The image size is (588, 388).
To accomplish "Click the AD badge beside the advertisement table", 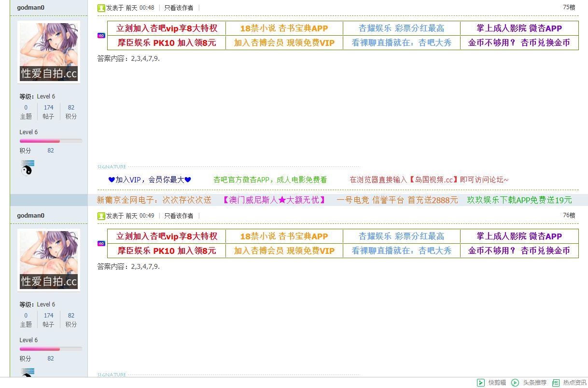I will point(101,34).
